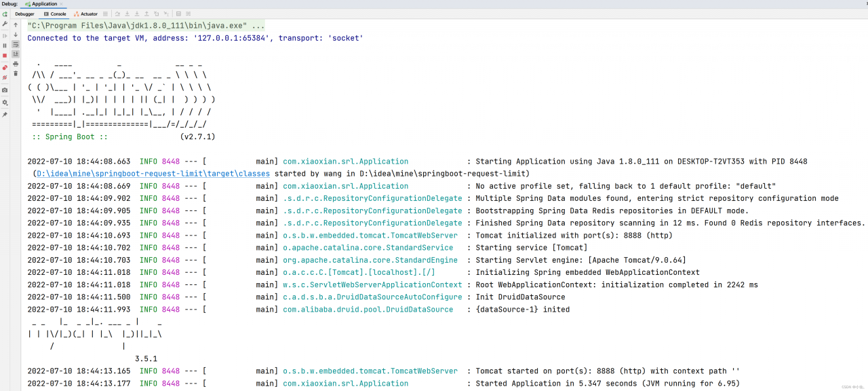Click the 'No active profile set' message
This screenshot has height=391, width=868.
pyautogui.click(x=626, y=186)
